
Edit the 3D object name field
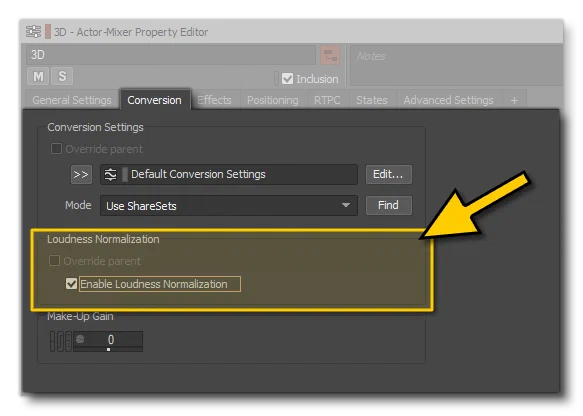point(171,55)
